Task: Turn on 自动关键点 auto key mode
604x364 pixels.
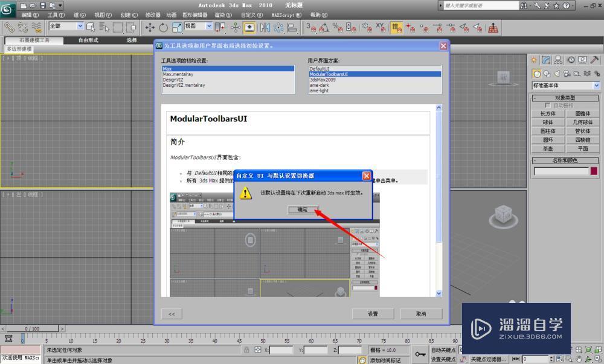Action: [x=444, y=349]
